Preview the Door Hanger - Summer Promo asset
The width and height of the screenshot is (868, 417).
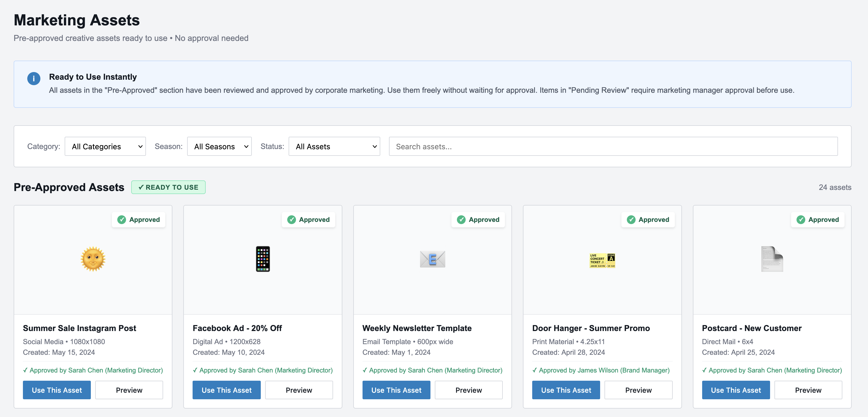coord(638,390)
